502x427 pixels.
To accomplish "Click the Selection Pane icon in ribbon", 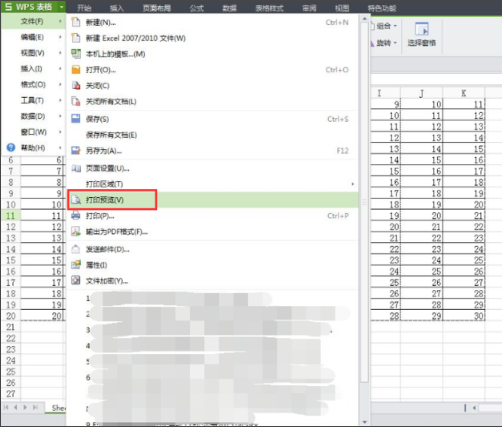I will tap(422, 29).
